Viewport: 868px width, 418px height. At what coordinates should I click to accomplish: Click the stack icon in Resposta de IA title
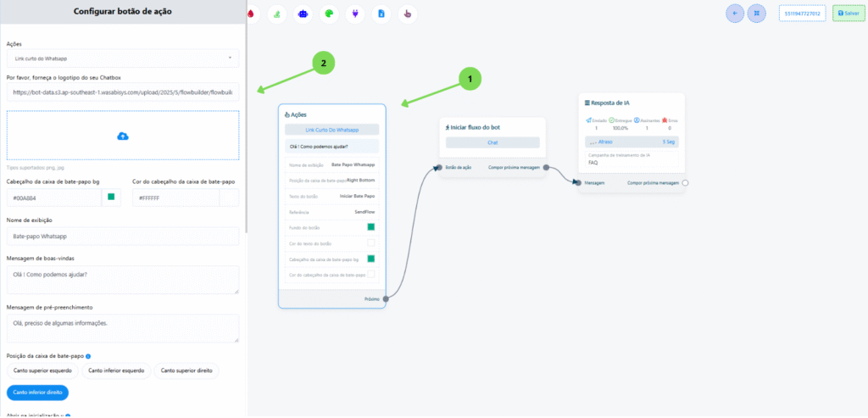(x=587, y=103)
